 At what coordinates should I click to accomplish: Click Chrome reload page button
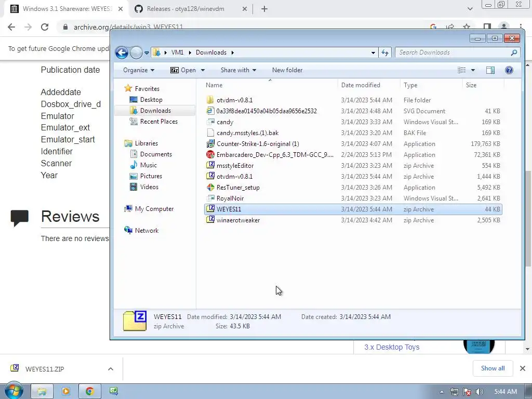(45, 27)
